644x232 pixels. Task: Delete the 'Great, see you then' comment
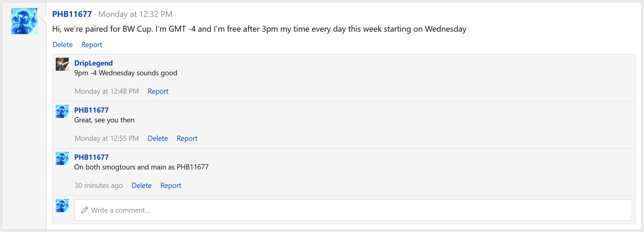point(158,138)
